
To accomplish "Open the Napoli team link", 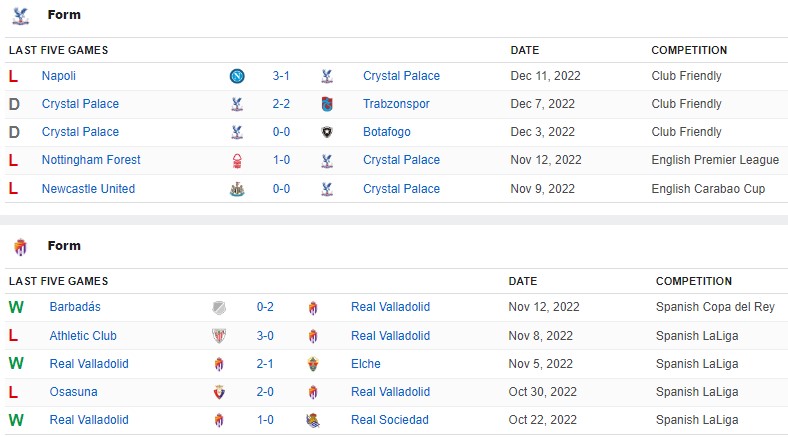I will tap(59, 76).
